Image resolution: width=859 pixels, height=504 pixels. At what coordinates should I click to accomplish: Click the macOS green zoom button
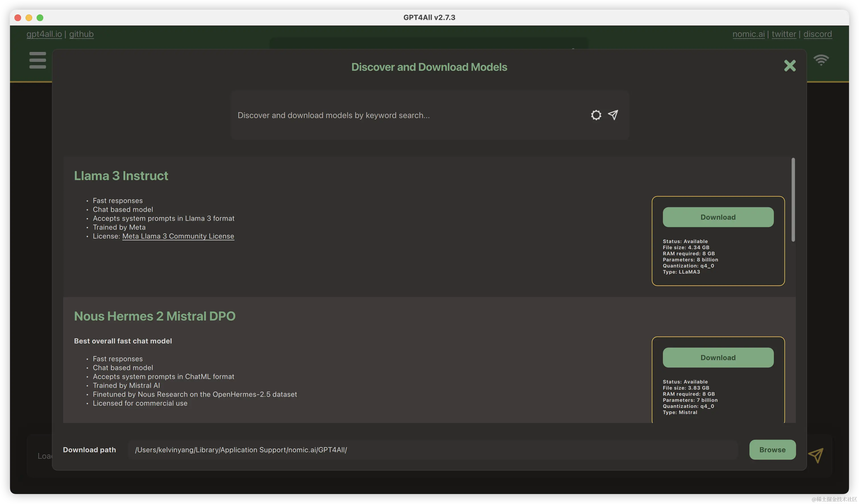(40, 18)
